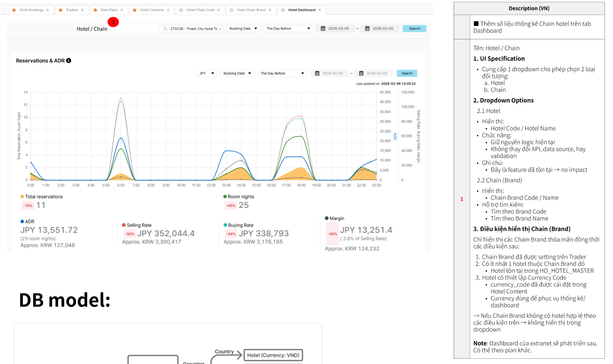Viewport: 613px width, 364px height.
Task: Switch to the Hotel Contents tab
Action: click(152, 10)
